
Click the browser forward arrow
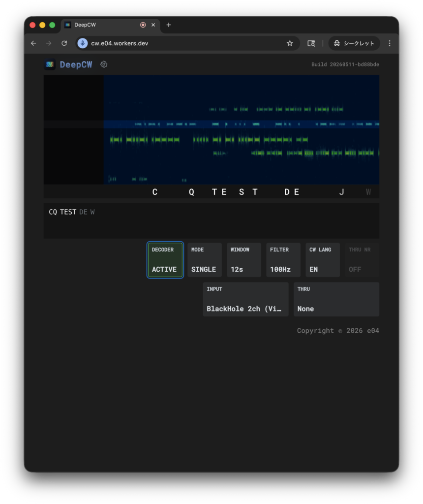pos(49,43)
